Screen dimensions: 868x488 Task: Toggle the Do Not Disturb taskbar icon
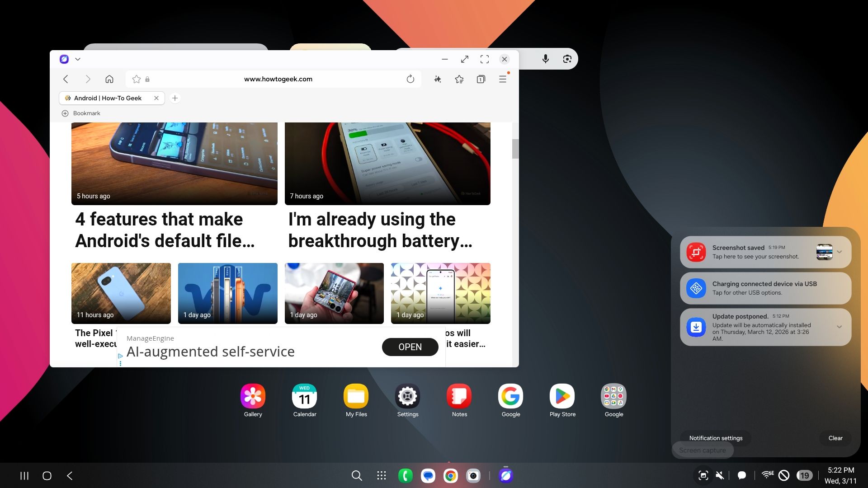[784, 475]
